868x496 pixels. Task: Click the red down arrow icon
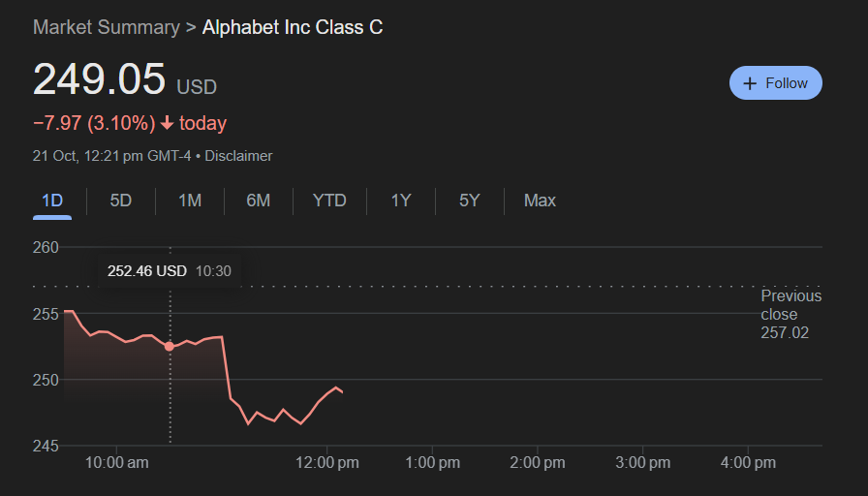(x=167, y=123)
